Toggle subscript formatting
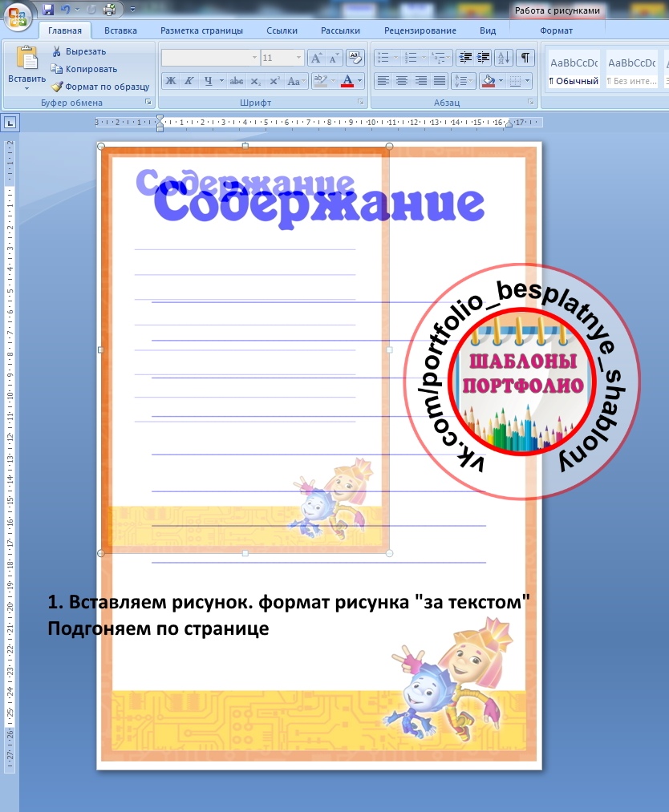 click(255, 81)
